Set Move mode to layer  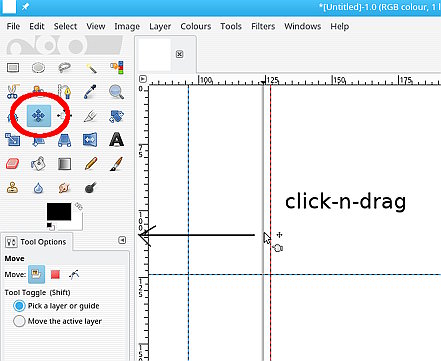pyautogui.click(x=36, y=274)
